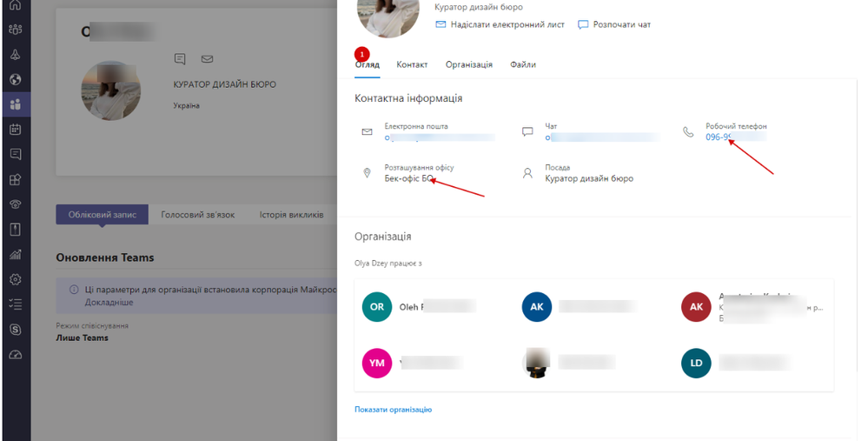The image size is (868, 441).
Task: Open the Meetings calendar icon in sidebar
Action: point(16,129)
